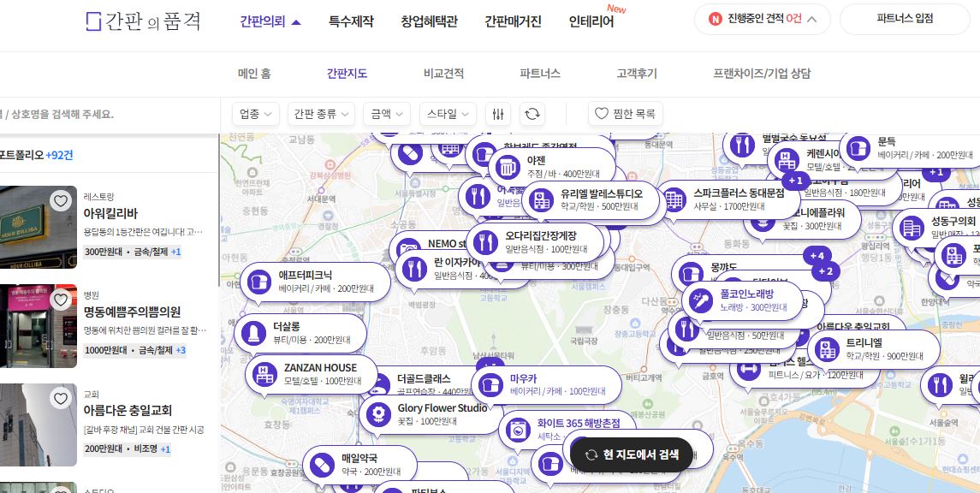Image resolution: width=980 pixels, height=493 pixels.
Task: Switch to the 파트너스 tab
Action: tap(540, 73)
